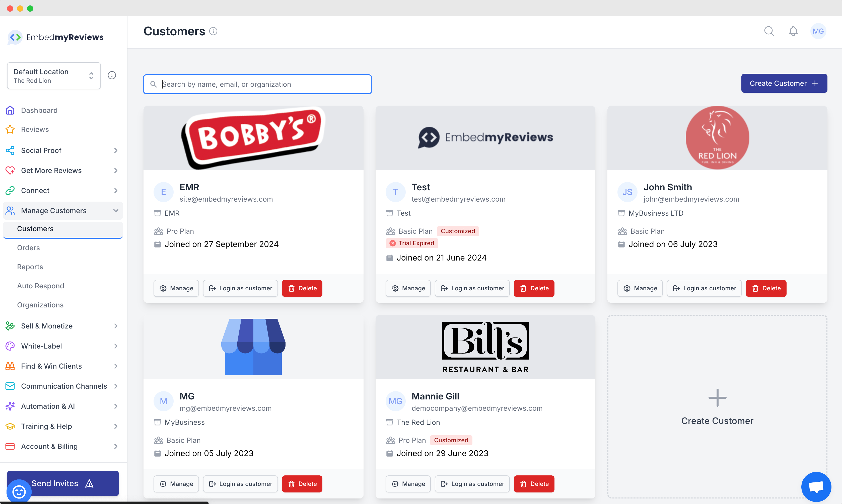Click the info icon beside Customers title

213,31
